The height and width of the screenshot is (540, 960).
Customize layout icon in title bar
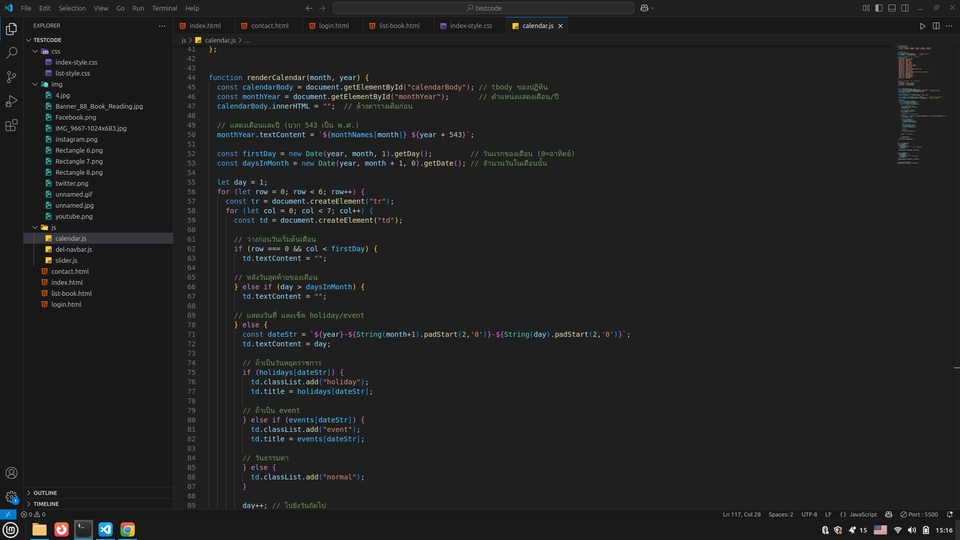(x=866, y=8)
